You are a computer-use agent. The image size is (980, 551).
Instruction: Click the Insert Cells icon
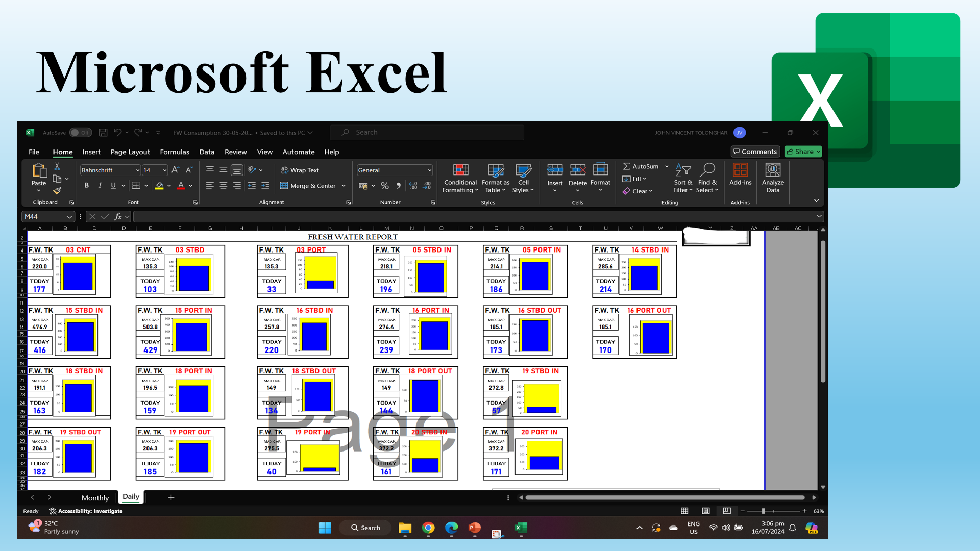click(555, 170)
